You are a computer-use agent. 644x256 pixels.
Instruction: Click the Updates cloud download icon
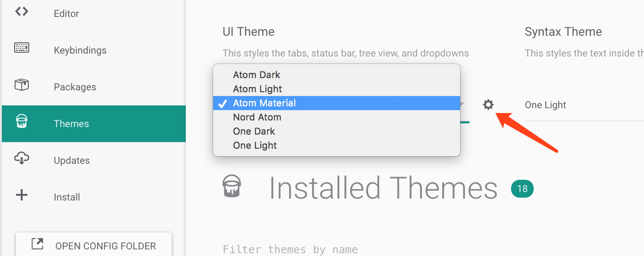(22, 159)
